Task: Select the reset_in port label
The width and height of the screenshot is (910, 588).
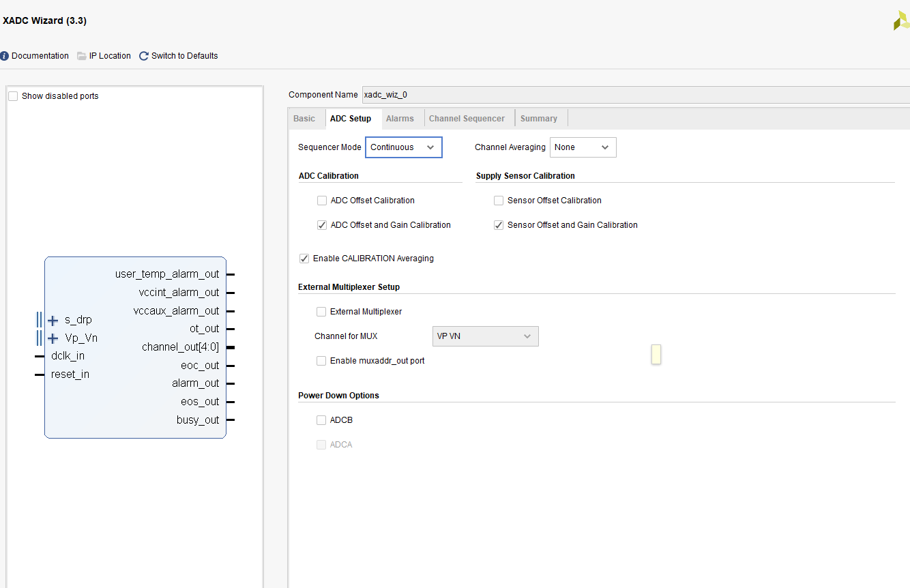Action: pos(70,374)
